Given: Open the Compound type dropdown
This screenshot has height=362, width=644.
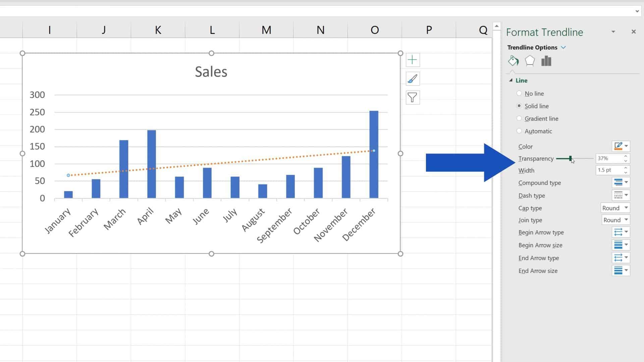Looking at the screenshot, I should [x=626, y=182].
